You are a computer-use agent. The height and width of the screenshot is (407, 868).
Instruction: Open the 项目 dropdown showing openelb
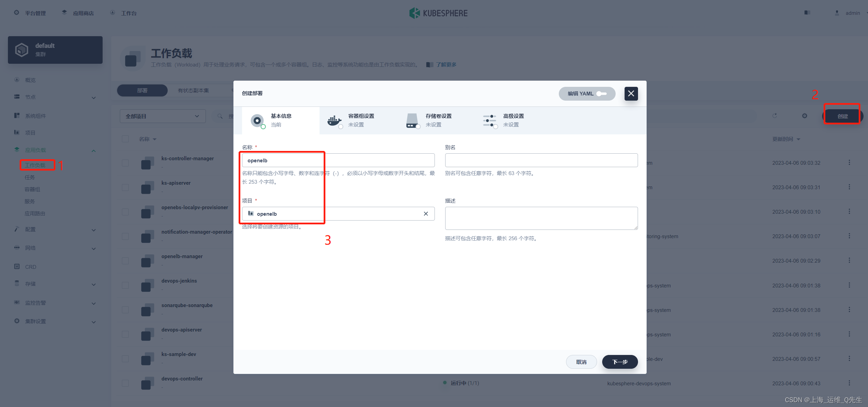[338, 214]
